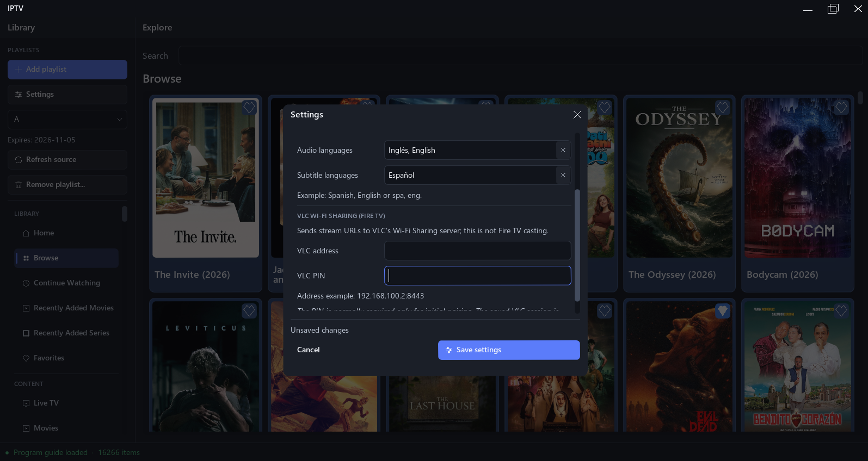
Task: Open Continue Watching
Action: pyautogui.click(x=66, y=283)
